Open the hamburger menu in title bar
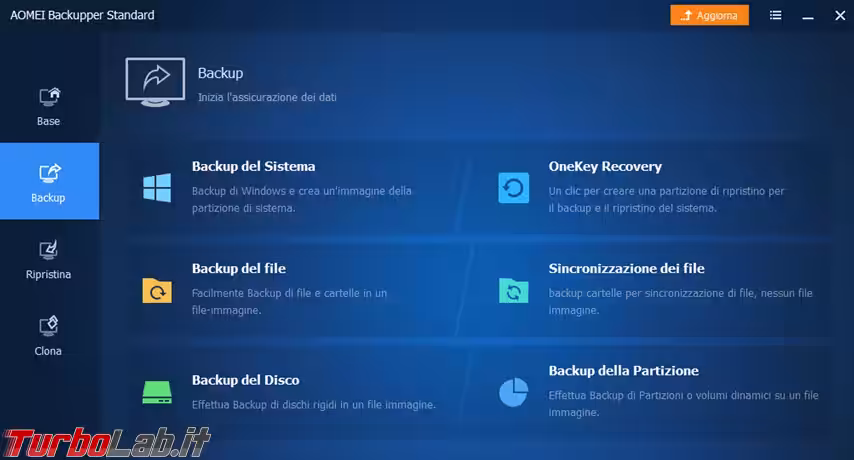 point(776,15)
